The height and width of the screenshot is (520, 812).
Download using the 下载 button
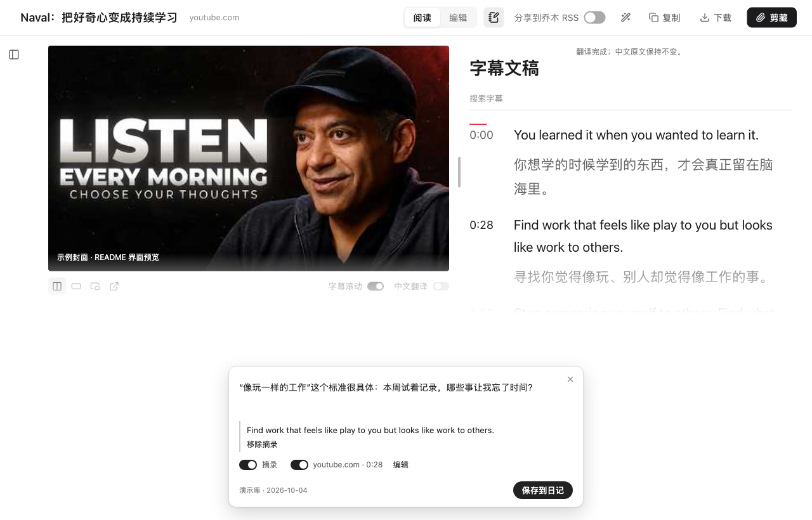point(716,18)
